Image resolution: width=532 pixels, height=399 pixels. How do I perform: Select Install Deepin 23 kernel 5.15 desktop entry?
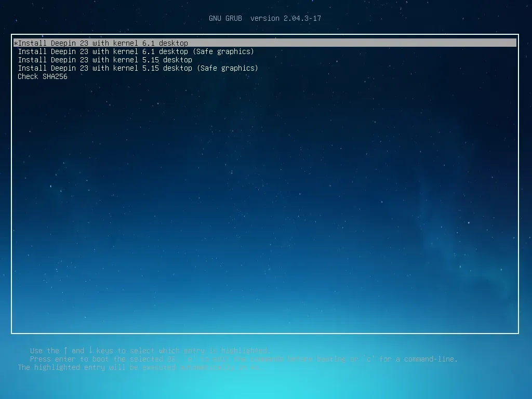[105, 60]
